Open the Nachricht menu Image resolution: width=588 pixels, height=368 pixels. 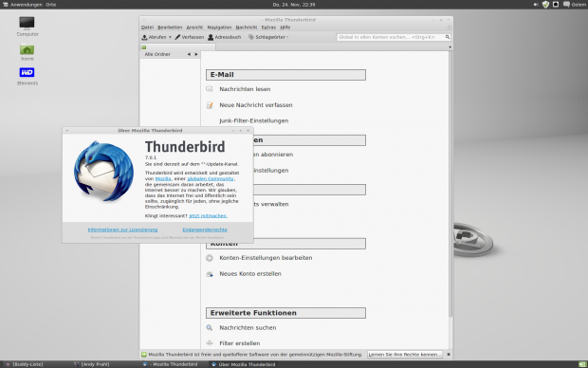pyautogui.click(x=247, y=28)
